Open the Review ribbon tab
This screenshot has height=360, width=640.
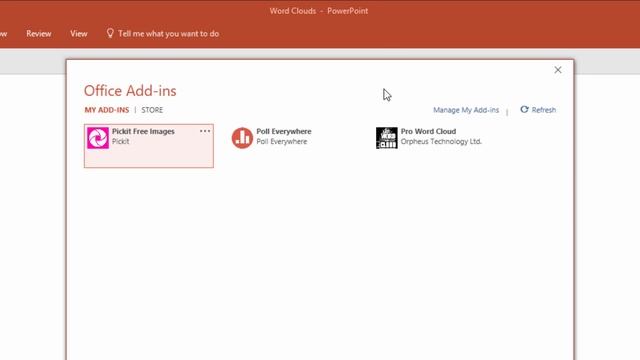(x=39, y=34)
